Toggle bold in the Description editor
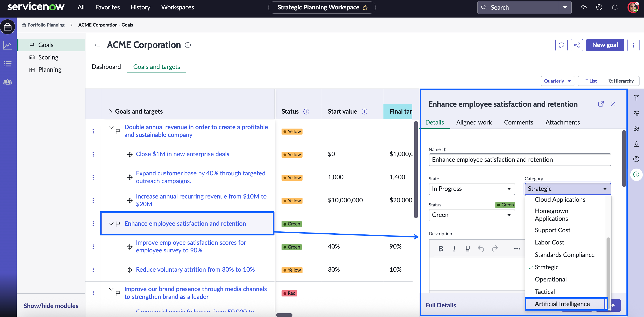This screenshot has width=644, height=317. click(x=441, y=249)
